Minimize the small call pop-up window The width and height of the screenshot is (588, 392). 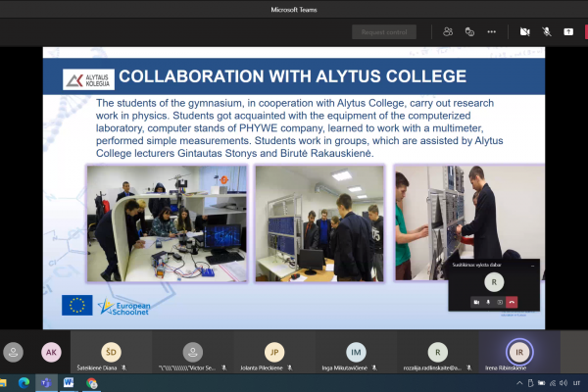pos(532,266)
